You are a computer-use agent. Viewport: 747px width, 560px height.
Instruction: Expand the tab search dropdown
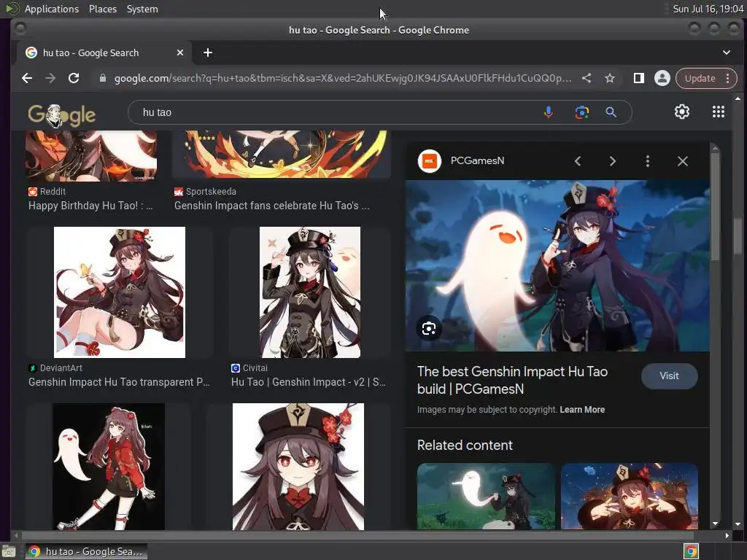pos(726,52)
